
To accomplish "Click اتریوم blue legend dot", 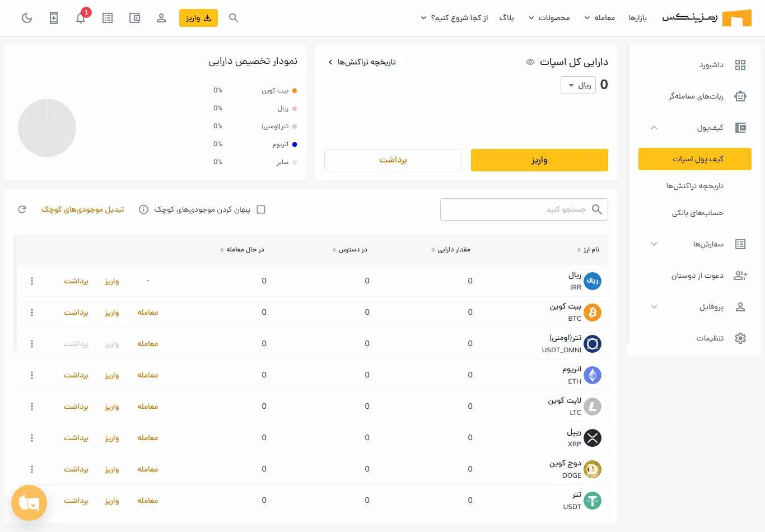I will tap(295, 144).
